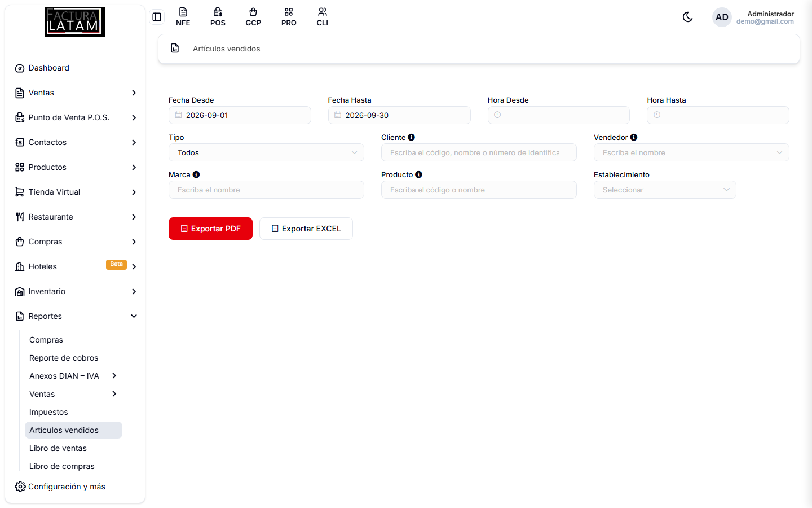Viewport: 812px width, 508px height.
Task: Expand the Restaurante menu
Action: coord(76,217)
